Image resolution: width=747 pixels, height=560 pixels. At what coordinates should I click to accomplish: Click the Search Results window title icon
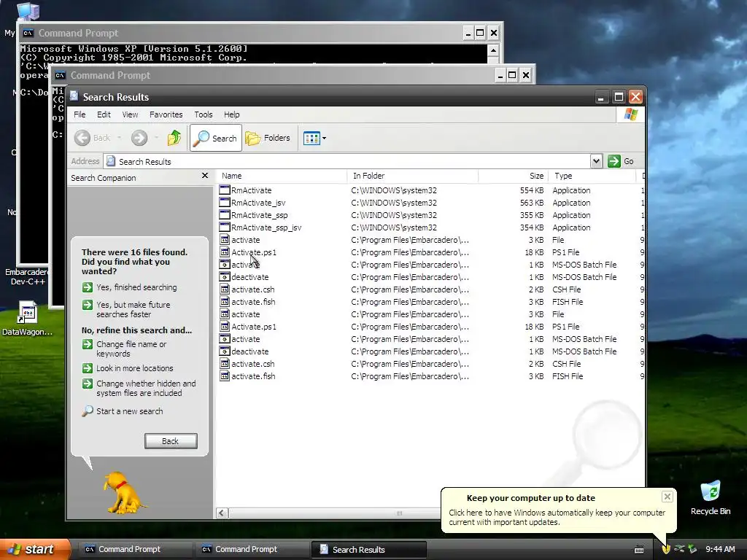pos(74,96)
